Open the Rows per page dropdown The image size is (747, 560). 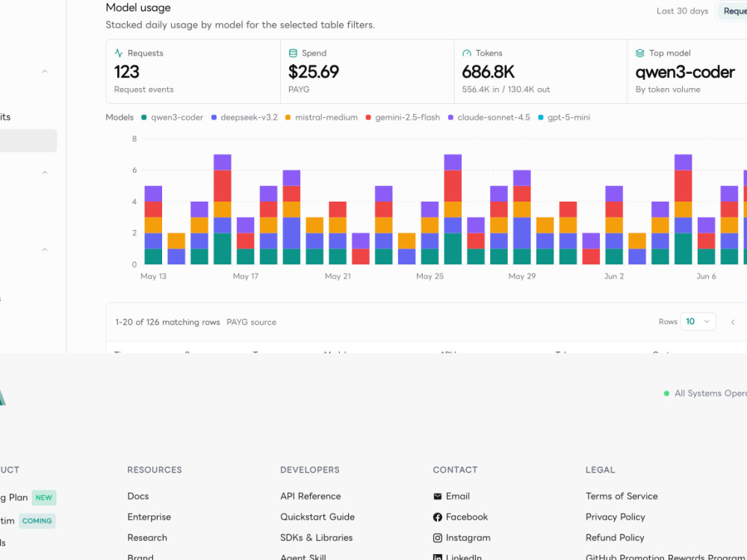tap(698, 321)
